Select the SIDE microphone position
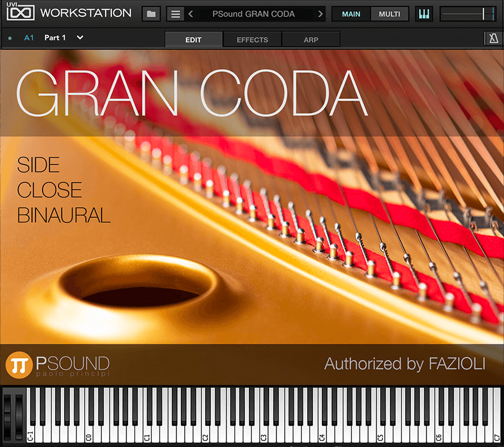Viewport: 504px width, 447px height. (38, 165)
